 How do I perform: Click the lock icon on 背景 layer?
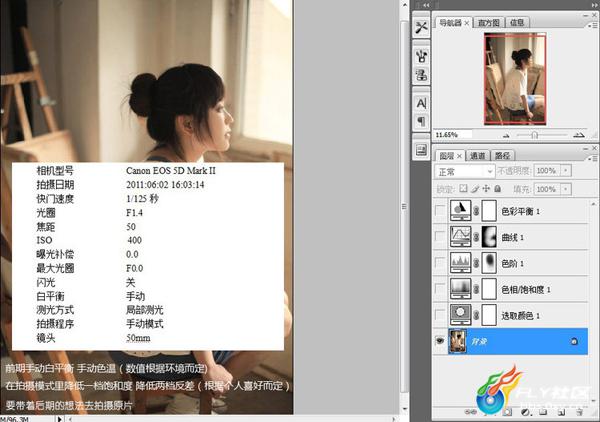click(574, 341)
